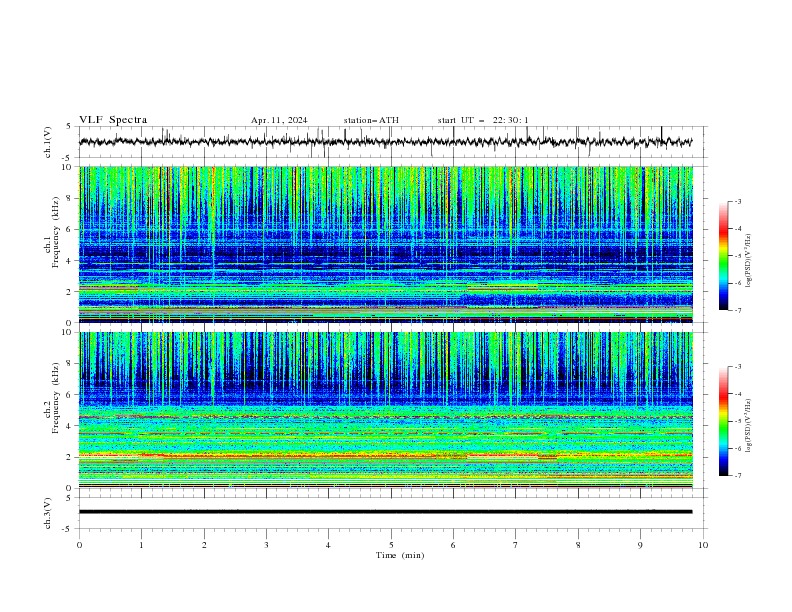Click the "-3" label on lower color bar
Image resolution: width=792 pixels, height=612 pixels.
[x=738, y=367]
